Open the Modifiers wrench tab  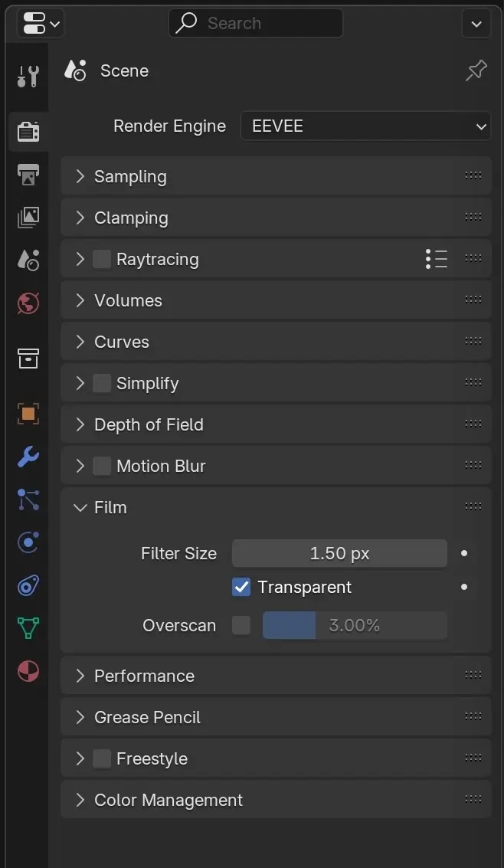click(x=28, y=457)
